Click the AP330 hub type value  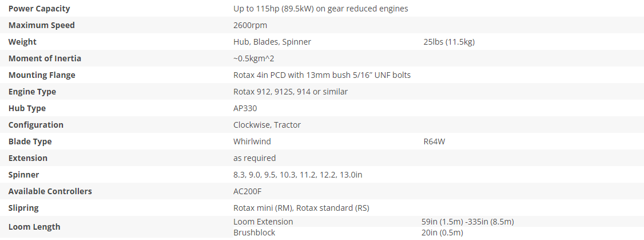(245, 108)
